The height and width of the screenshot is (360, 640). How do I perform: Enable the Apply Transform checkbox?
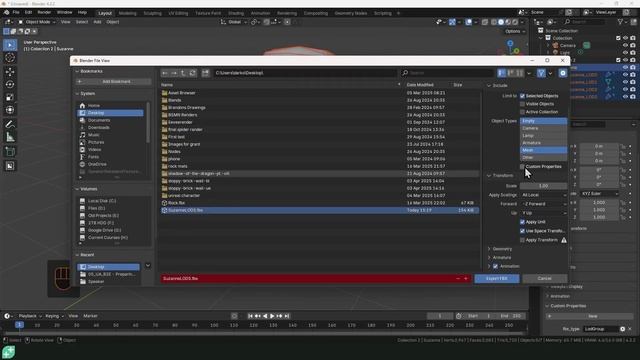(522, 240)
